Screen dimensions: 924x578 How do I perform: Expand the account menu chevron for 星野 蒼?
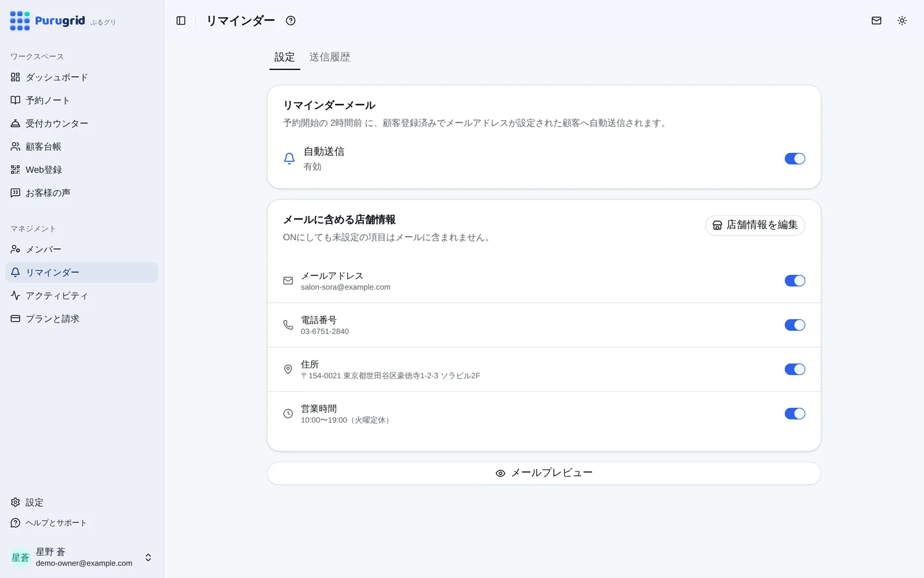[148, 557]
